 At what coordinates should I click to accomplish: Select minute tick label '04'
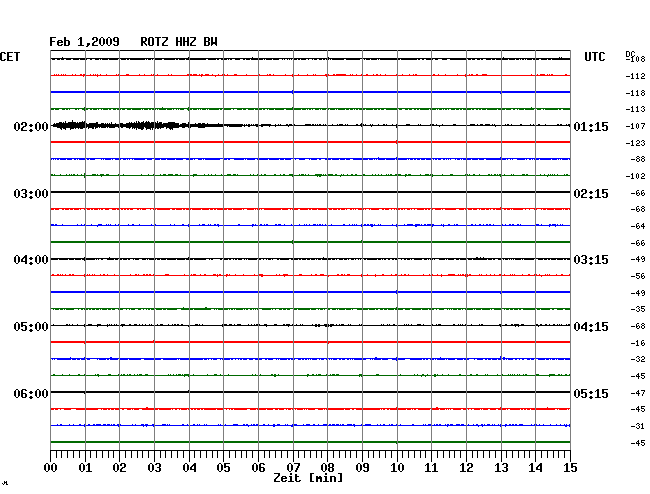click(189, 468)
